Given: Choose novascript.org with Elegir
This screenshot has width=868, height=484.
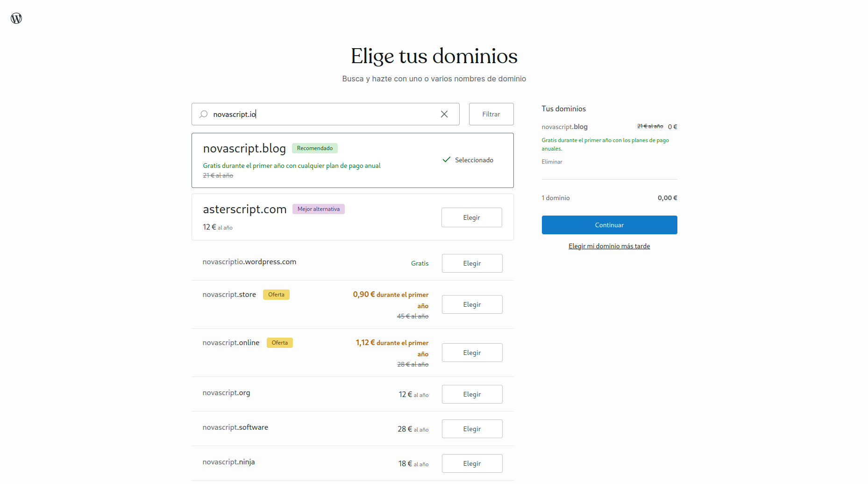Looking at the screenshot, I should click(x=472, y=394).
